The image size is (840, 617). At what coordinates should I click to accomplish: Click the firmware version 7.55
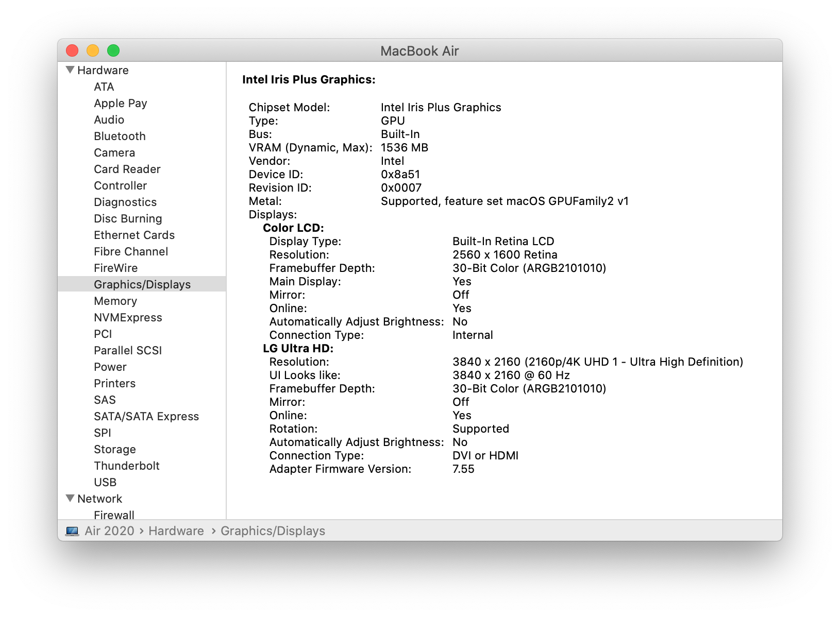pos(463,469)
